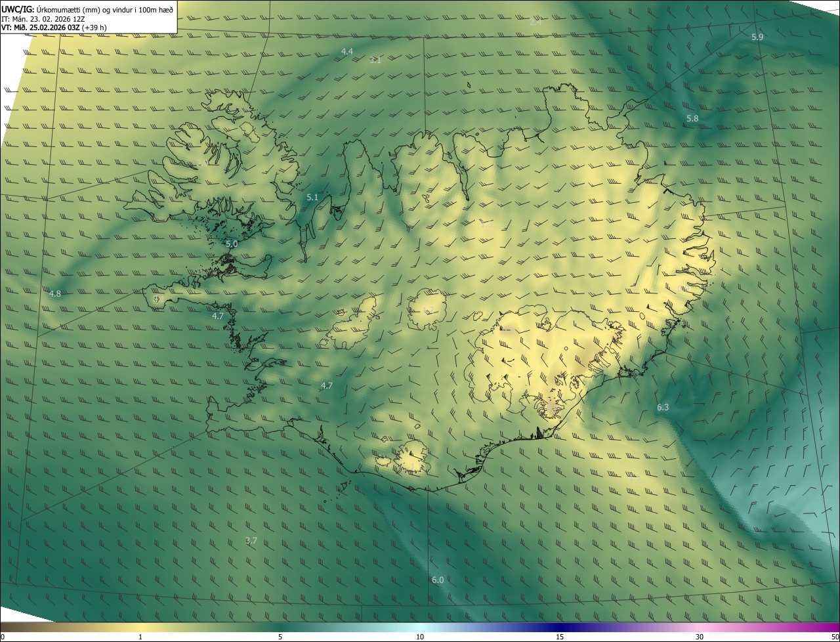This screenshot has height=642, width=840.
Task: Click the colorbar tick label 1
Action: click(x=140, y=637)
